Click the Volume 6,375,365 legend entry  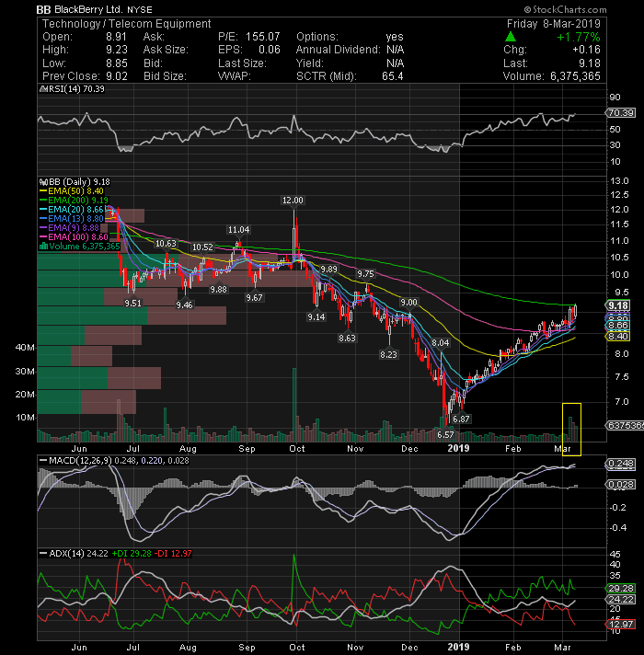coord(80,246)
